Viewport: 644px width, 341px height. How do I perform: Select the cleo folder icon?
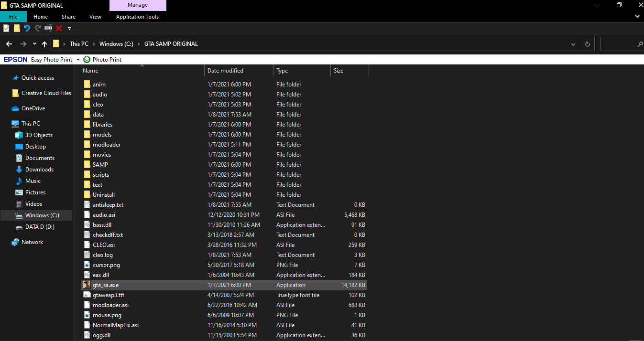pyautogui.click(x=87, y=105)
